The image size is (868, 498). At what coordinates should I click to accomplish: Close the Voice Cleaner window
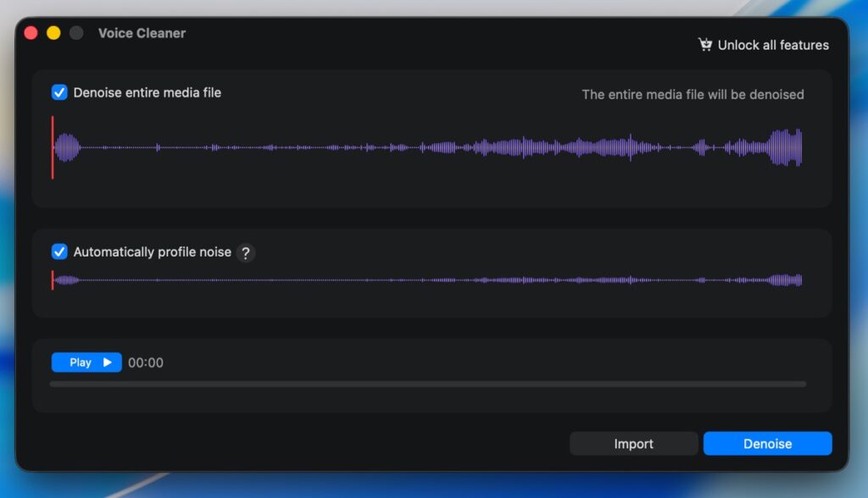coord(31,33)
